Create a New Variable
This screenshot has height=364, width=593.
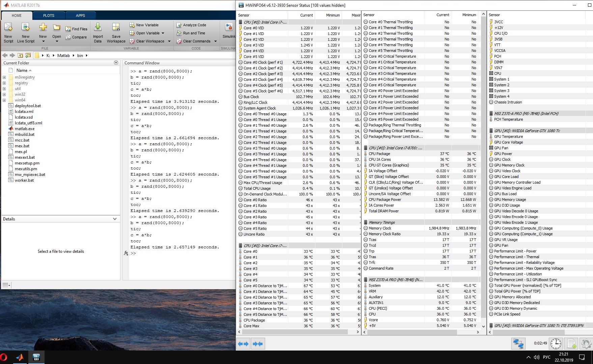[x=144, y=25]
